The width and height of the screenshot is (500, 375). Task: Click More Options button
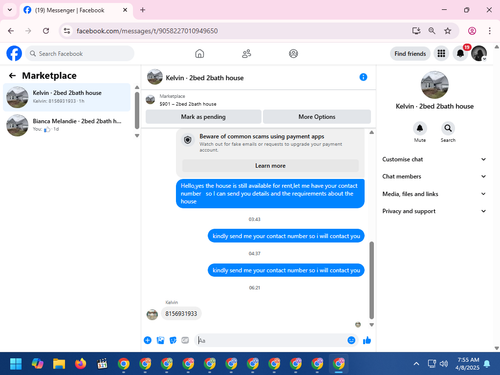(x=317, y=117)
